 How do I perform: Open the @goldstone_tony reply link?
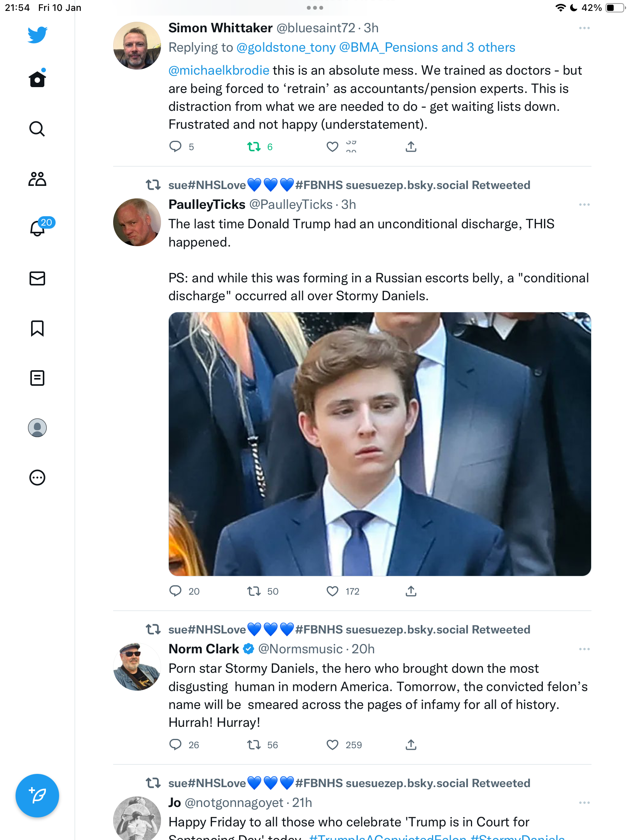(286, 47)
